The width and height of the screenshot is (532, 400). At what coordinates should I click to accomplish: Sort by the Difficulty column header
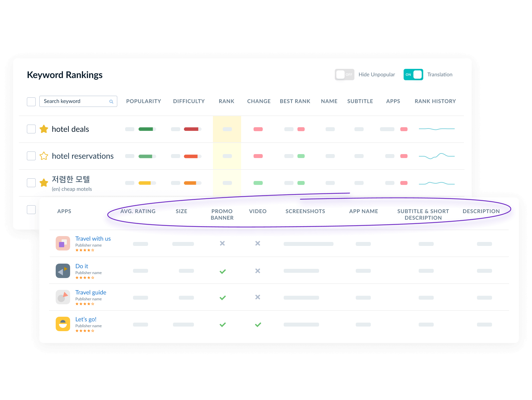[x=189, y=101]
